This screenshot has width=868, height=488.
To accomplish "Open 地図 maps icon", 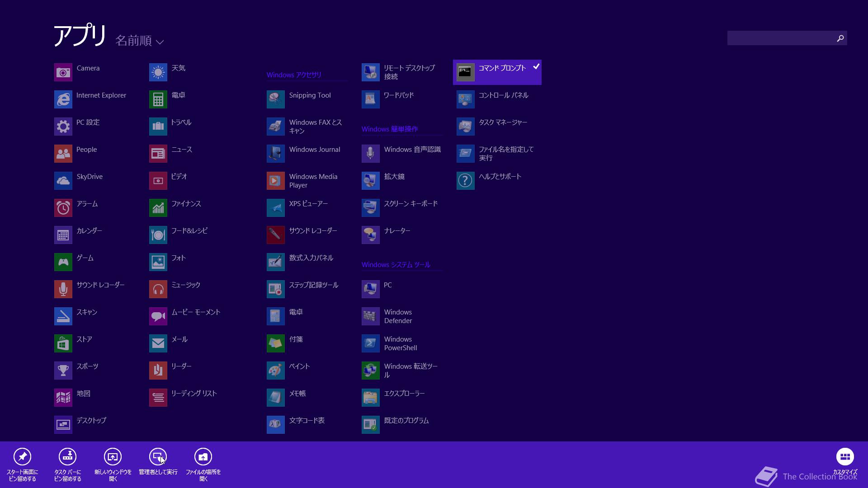I will tap(63, 398).
